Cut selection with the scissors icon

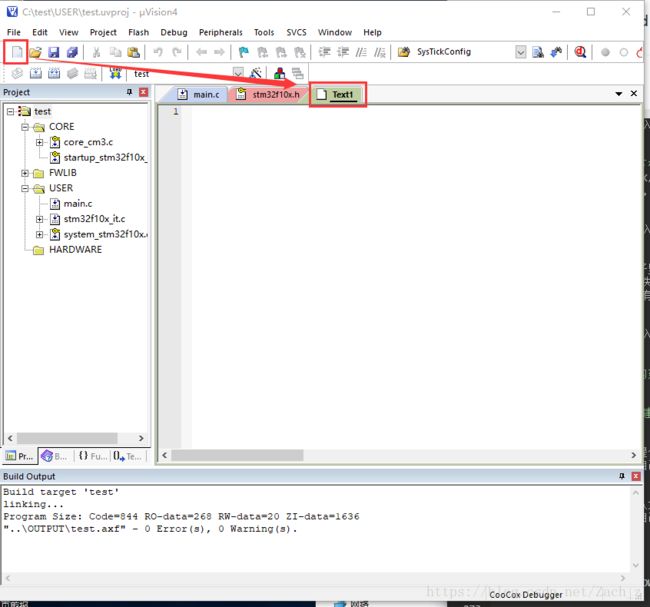pyautogui.click(x=97, y=52)
